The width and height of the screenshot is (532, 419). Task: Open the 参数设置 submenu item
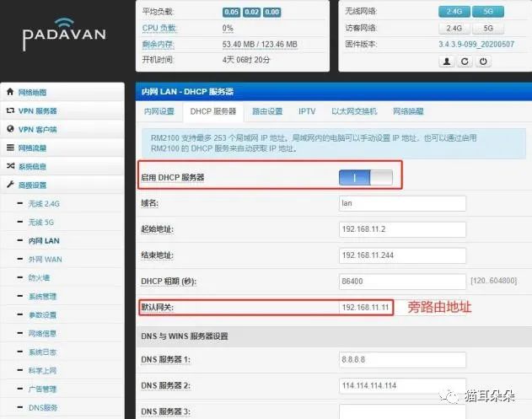(42, 314)
